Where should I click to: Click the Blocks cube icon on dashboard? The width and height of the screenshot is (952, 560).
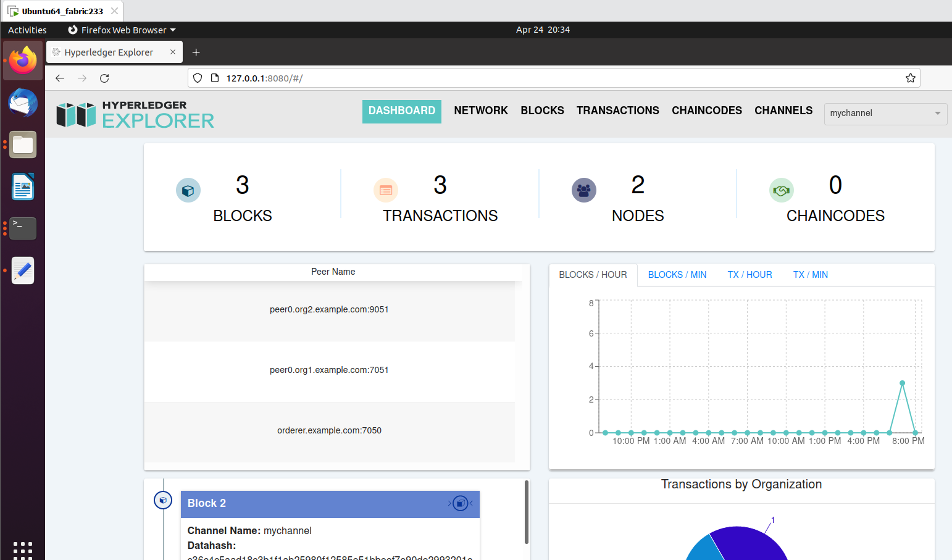[x=188, y=190]
